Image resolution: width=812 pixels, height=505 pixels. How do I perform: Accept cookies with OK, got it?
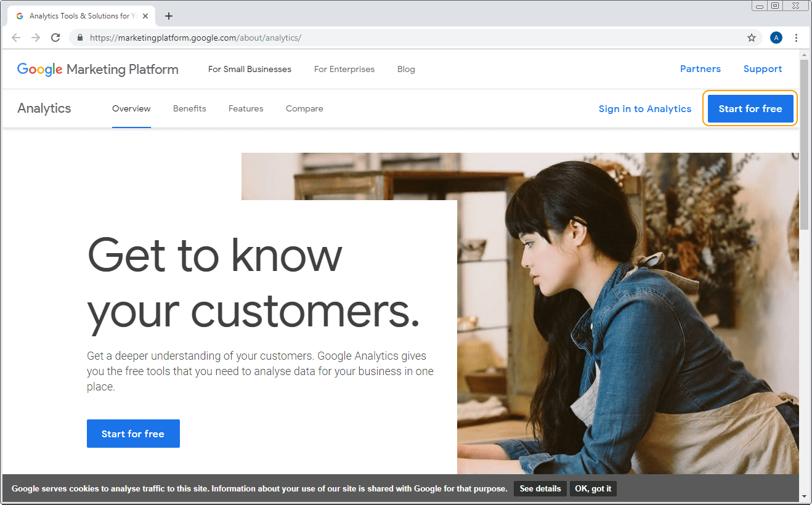(593, 488)
